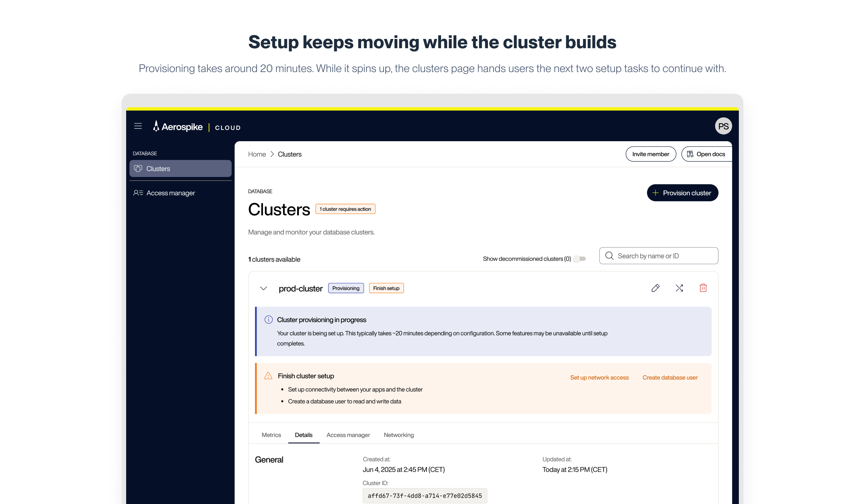
Task: Select Clusters in the sidebar
Action: click(181, 168)
